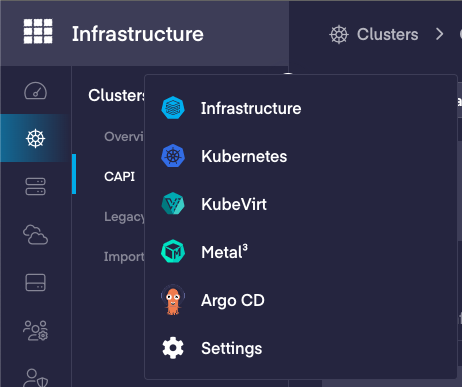The image size is (462, 387).
Task: Click the Clusters section heading in side panel
Action: point(116,95)
